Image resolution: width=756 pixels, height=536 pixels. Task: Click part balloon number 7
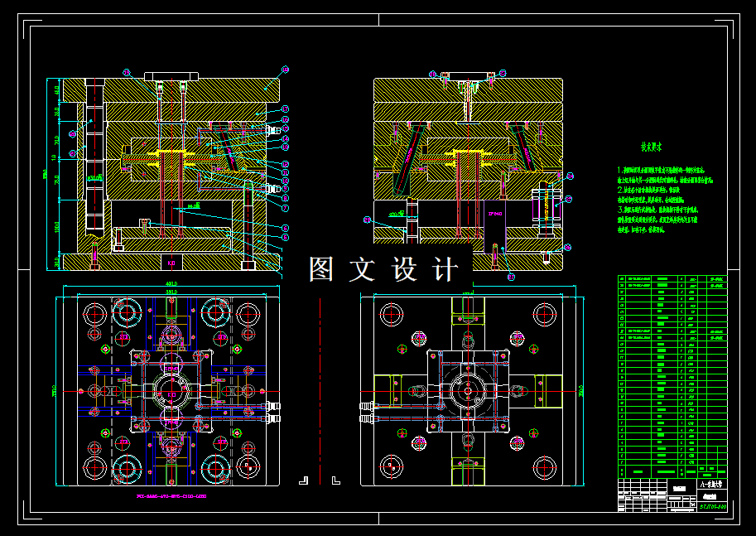point(286,208)
